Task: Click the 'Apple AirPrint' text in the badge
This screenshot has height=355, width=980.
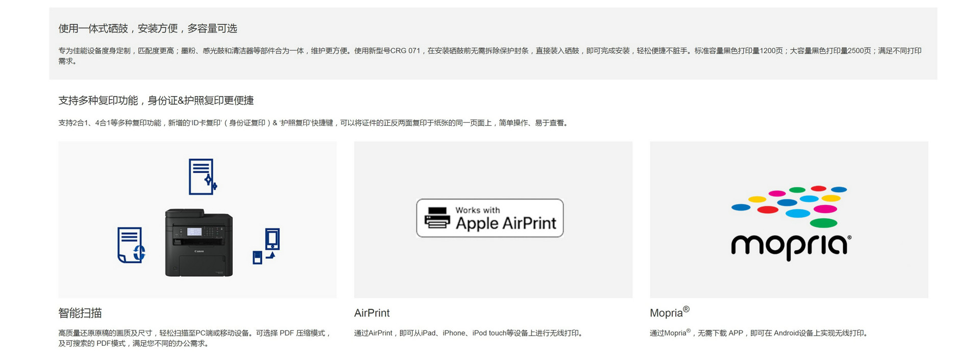Action: (x=505, y=224)
